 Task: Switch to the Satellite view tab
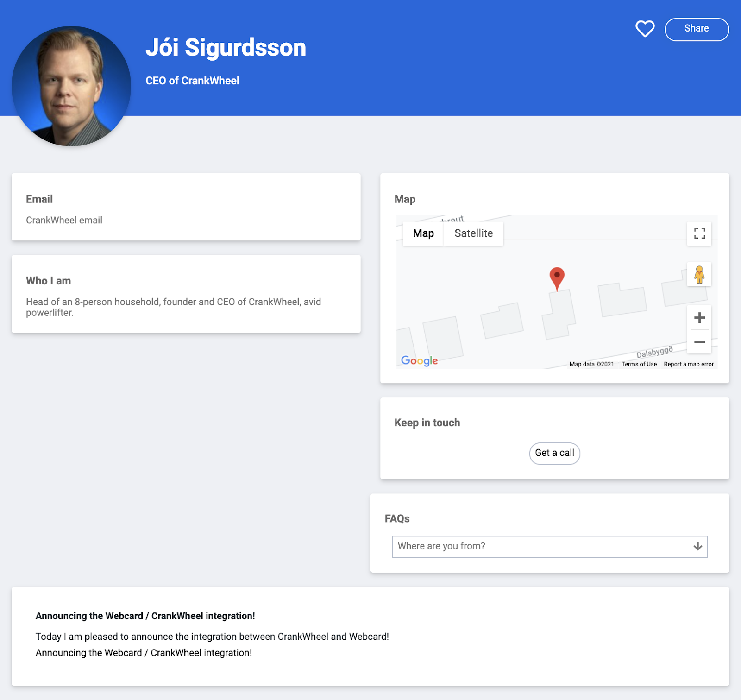coord(473,233)
